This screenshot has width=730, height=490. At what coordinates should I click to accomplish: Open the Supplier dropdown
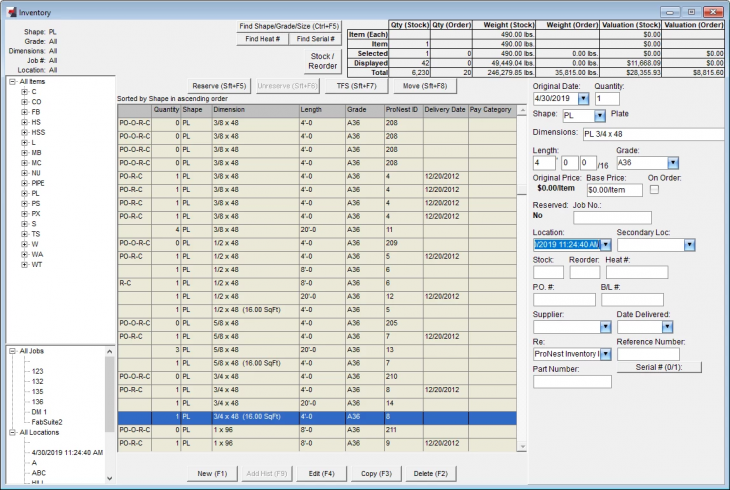pyautogui.click(x=605, y=327)
